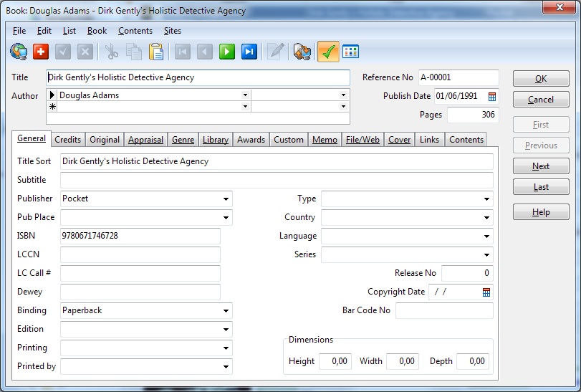
Task: Click into the Pages field
Action: point(473,115)
